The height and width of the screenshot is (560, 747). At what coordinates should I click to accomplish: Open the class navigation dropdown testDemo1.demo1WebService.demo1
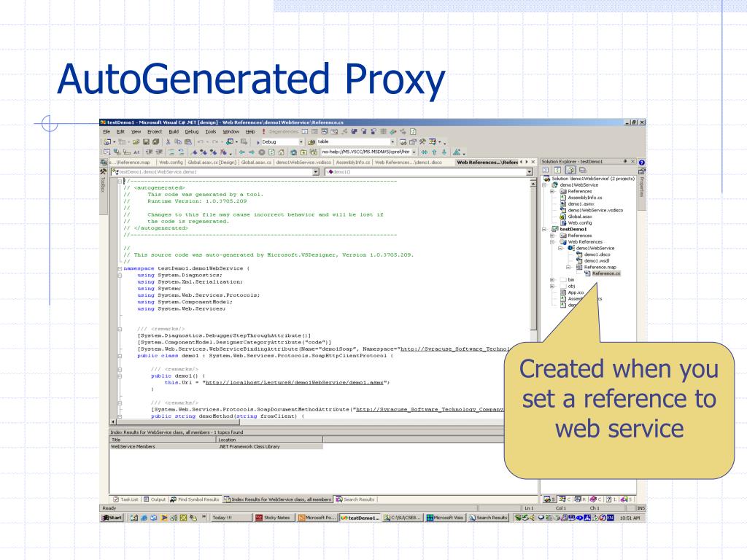pyautogui.click(x=215, y=172)
